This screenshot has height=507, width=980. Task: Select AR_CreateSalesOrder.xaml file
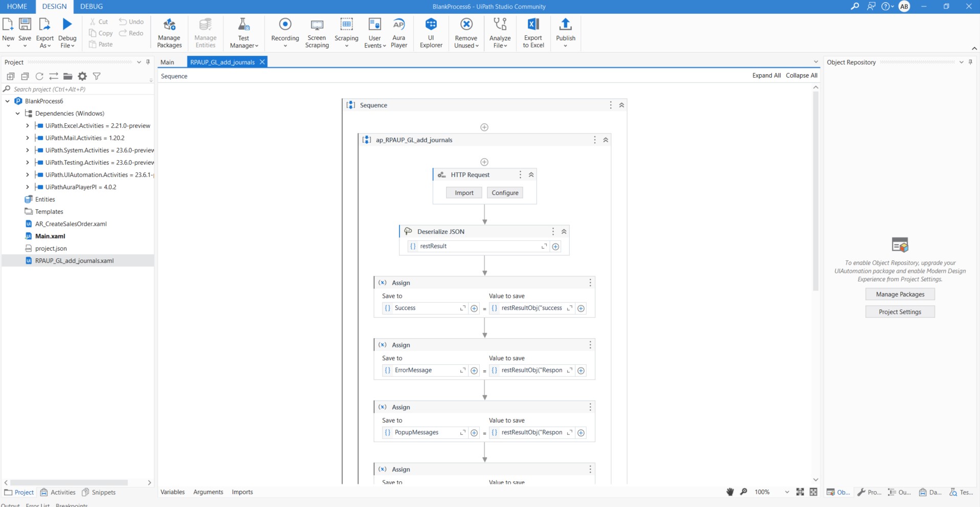tap(71, 224)
